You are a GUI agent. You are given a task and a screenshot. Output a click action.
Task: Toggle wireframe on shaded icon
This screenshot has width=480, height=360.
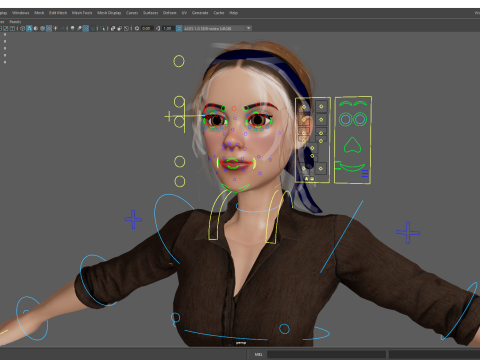tap(42, 28)
